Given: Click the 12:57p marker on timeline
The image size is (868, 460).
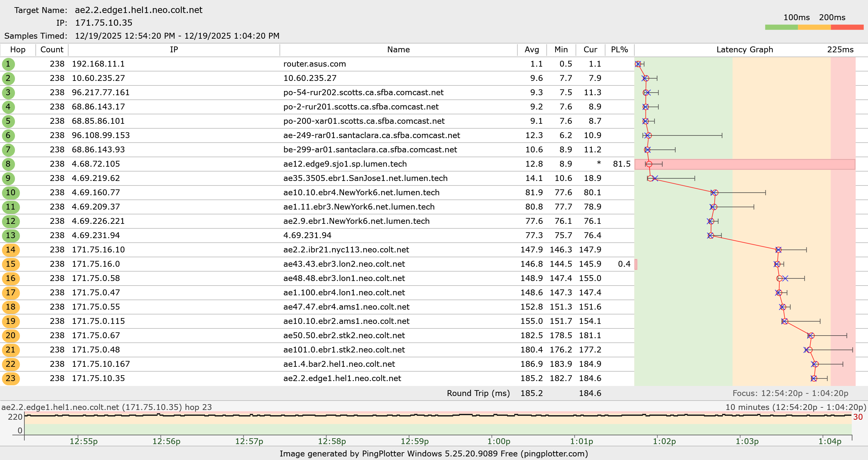Looking at the screenshot, I should coord(249,441).
